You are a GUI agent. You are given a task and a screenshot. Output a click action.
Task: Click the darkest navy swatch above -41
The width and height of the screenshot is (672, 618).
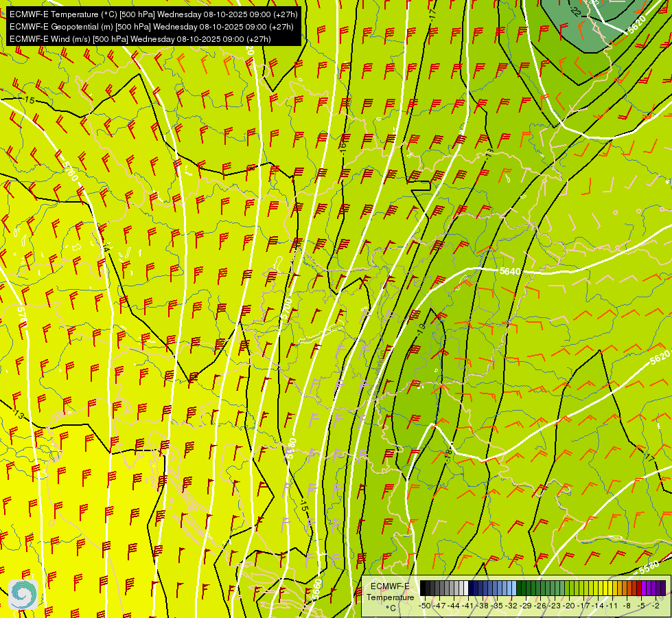click(x=471, y=588)
